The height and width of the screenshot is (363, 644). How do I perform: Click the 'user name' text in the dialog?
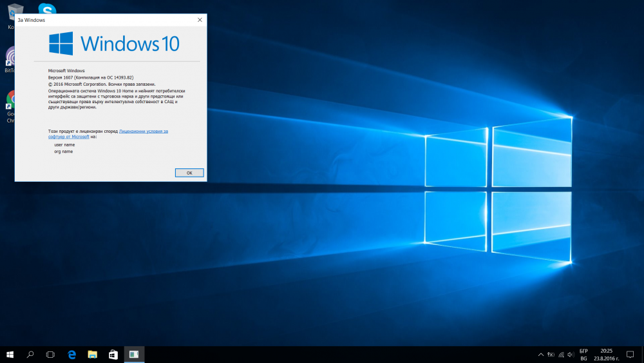click(64, 144)
